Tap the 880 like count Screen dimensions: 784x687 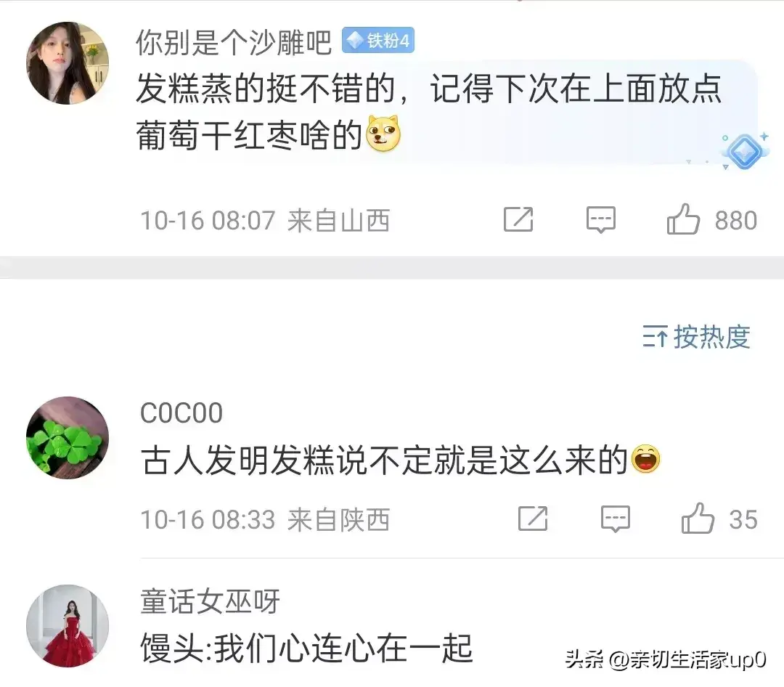click(x=736, y=220)
